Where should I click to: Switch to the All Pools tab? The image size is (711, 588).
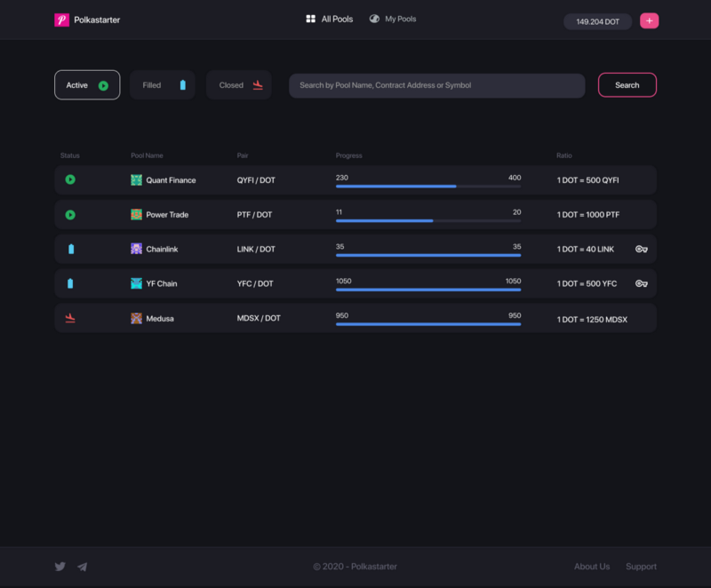click(x=330, y=19)
